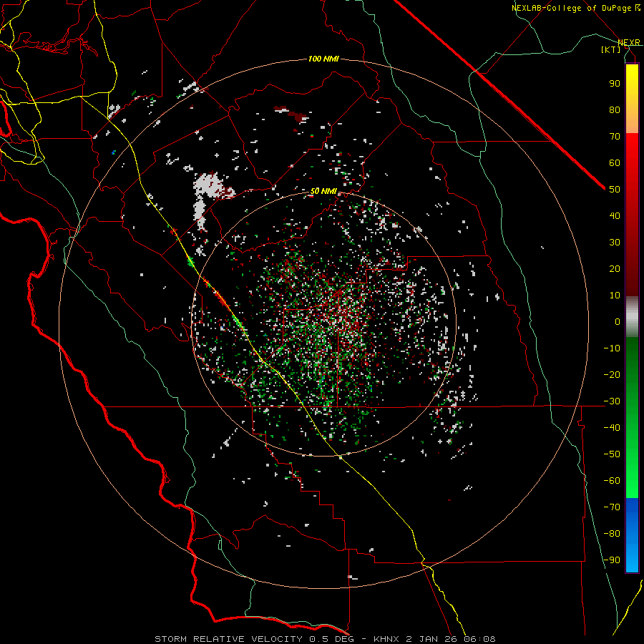Click the -40 scale label
The width and height of the screenshot is (644, 644).
click(x=612, y=428)
